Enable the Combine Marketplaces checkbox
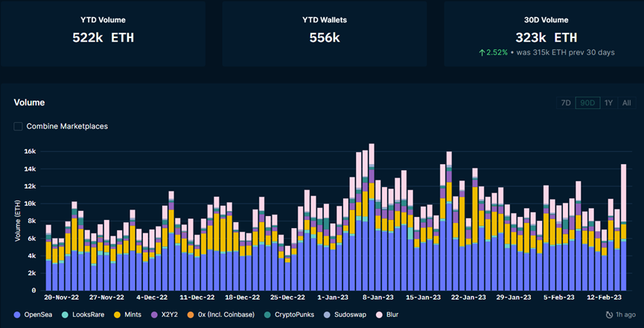This screenshot has width=644, height=328. coord(18,126)
